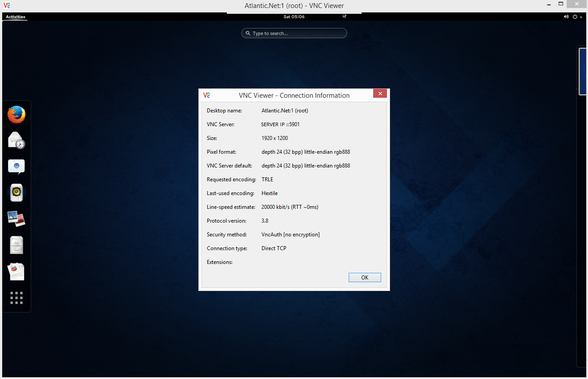Click the 3.8 protocol version value
Screen dimensions: 588x379
click(x=265, y=221)
